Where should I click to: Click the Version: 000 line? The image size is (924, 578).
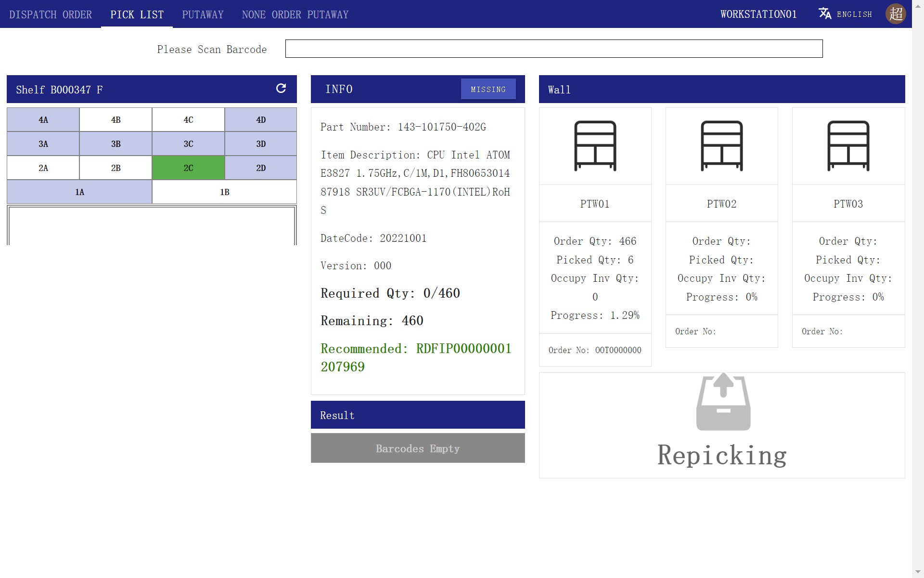356,265
